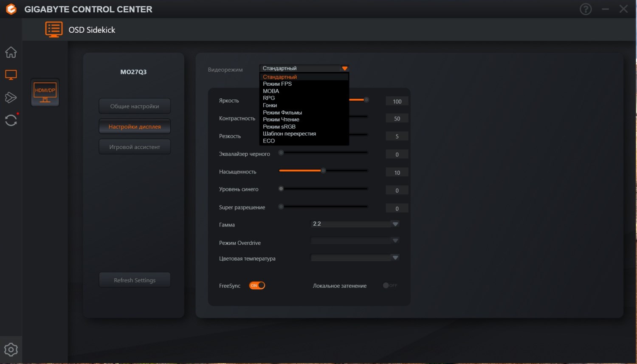Enable Локальное затенение toggle
Viewport: 637px width, 364px height.
coord(390,286)
